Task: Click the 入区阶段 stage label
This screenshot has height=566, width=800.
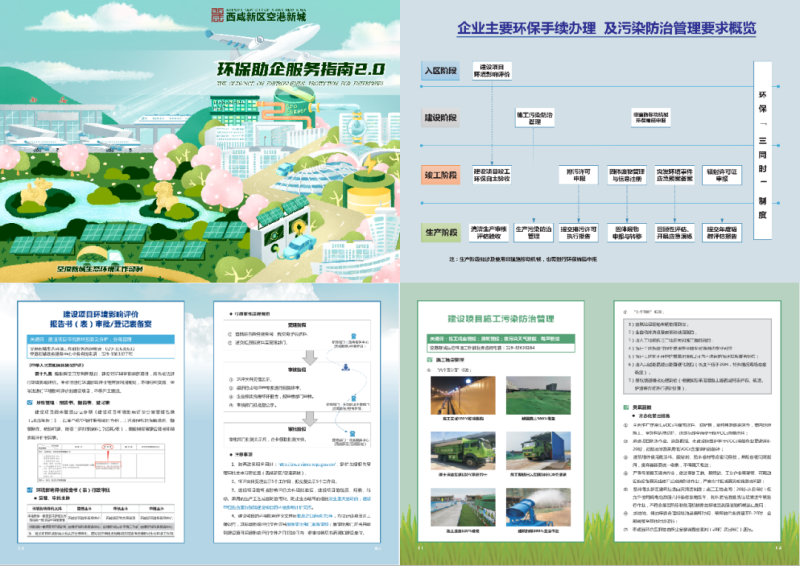Action: click(x=440, y=72)
